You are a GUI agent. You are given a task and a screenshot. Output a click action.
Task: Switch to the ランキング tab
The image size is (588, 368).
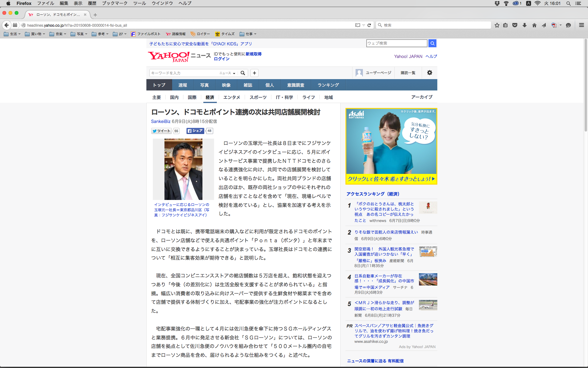(x=328, y=85)
